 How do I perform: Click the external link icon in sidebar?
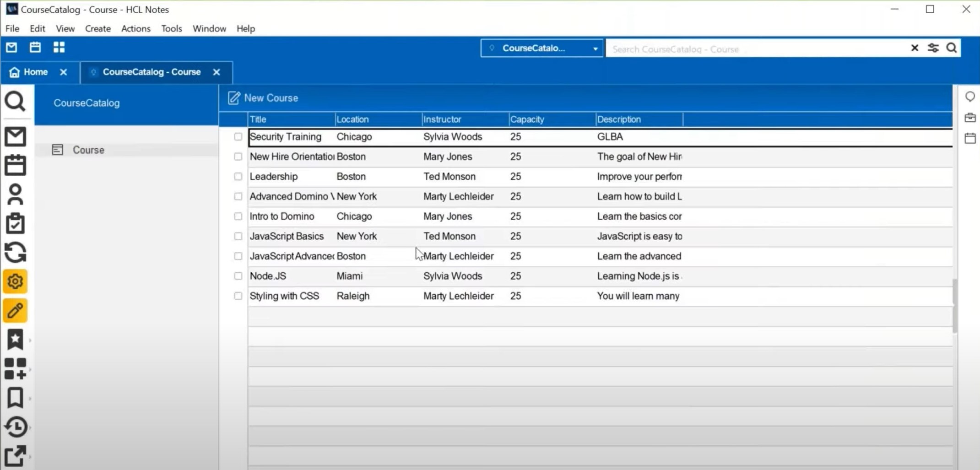point(15,456)
